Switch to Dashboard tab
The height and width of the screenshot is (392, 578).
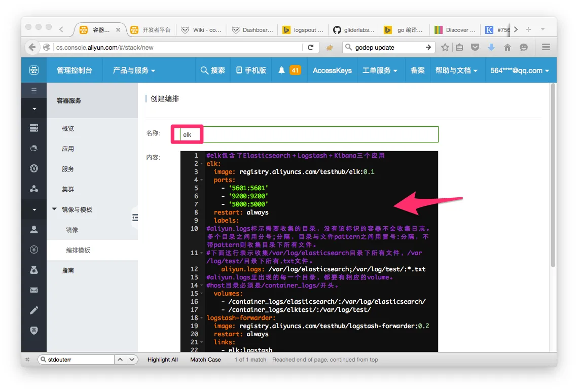click(252, 30)
